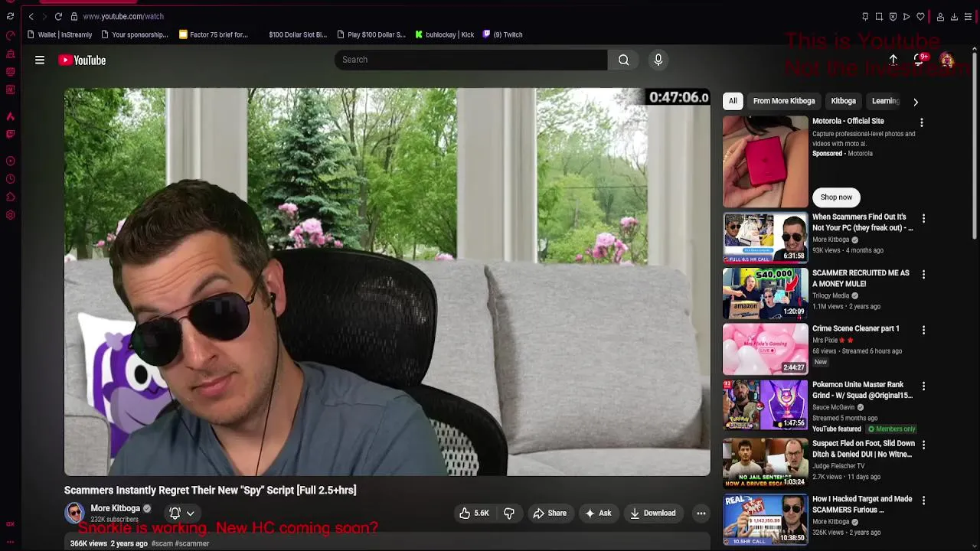Image resolution: width=980 pixels, height=551 pixels.
Task: Open the sidebar player icon
Action: coord(10,161)
